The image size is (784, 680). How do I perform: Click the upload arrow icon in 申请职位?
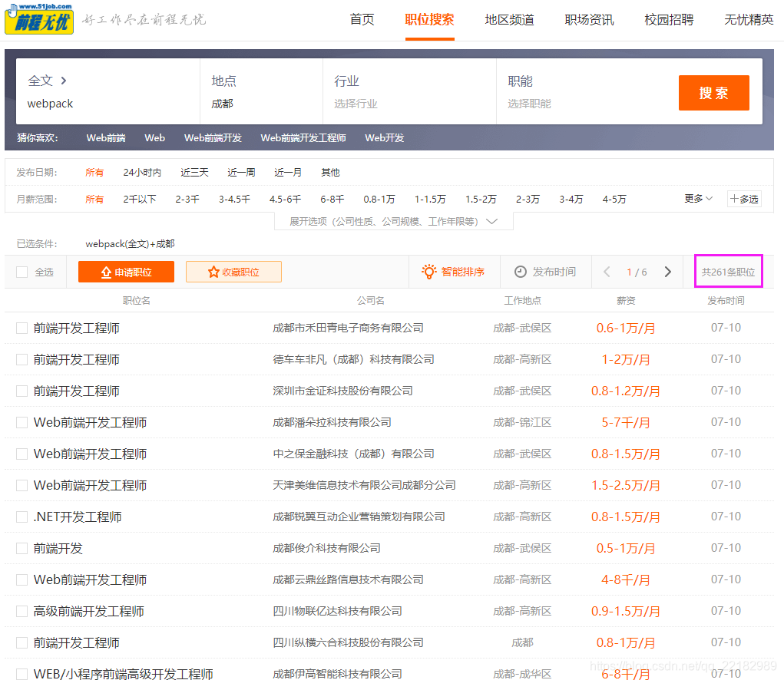tap(106, 272)
